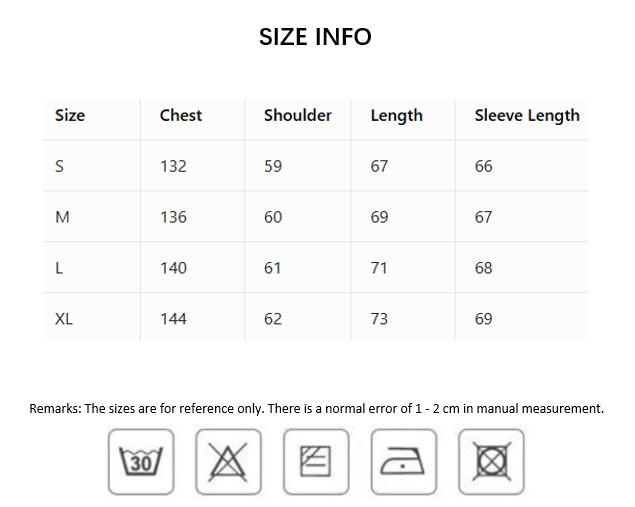Click the Shoulder column header
This screenshot has width=635, height=507.
[298, 115]
